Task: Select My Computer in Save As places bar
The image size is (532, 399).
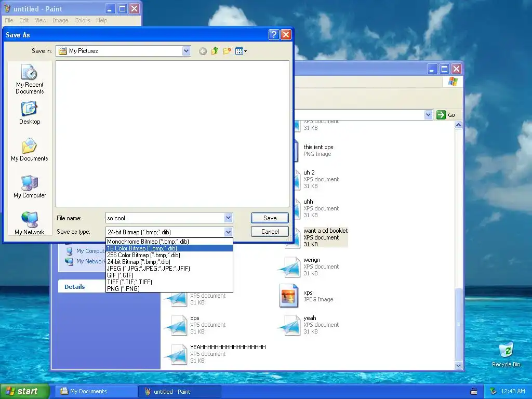Action: [x=30, y=187]
